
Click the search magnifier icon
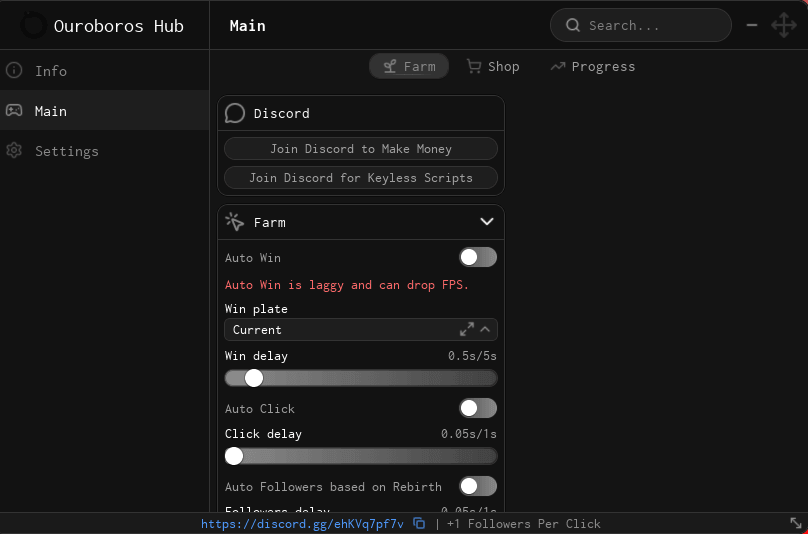tap(573, 25)
